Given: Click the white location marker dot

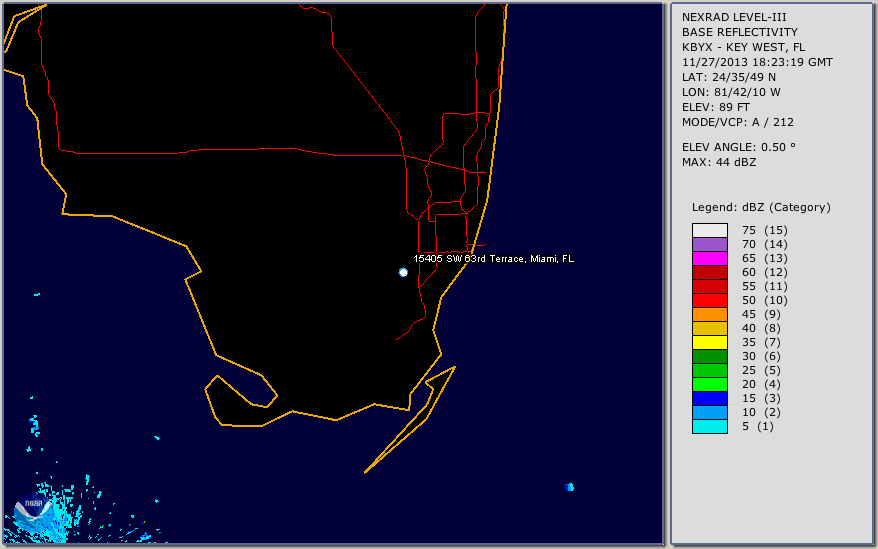Looking at the screenshot, I should (x=403, y=272).
